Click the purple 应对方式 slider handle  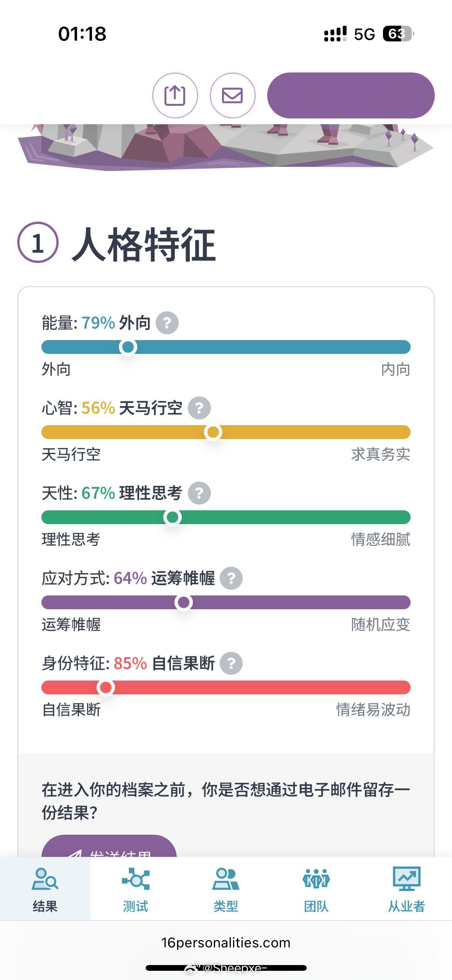click(x=184, y=602)
